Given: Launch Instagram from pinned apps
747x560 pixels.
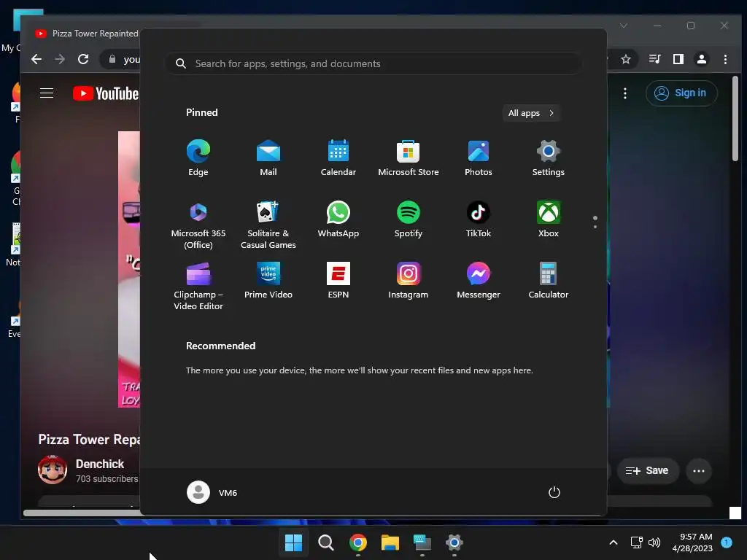Looking at the screenshot, I should click(x=409, y=281).
